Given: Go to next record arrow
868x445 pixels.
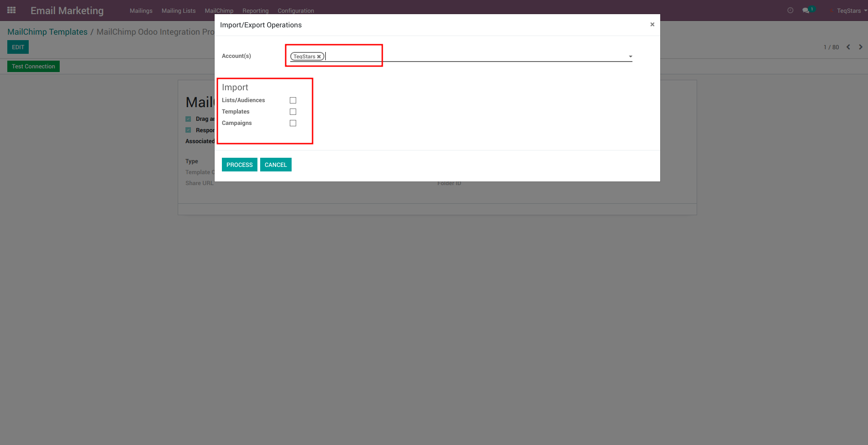Looking at the screenshot, I should pyautogui.click(x=860, y=47).
